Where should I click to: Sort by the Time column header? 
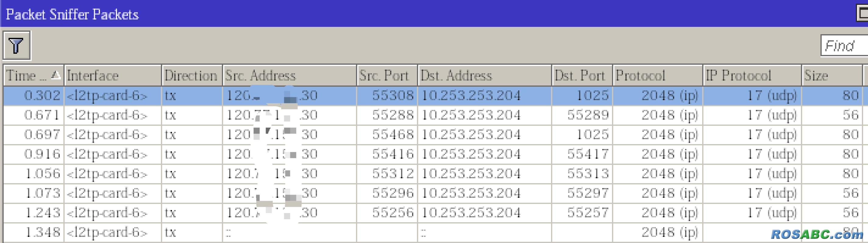[x=33, y=75]
